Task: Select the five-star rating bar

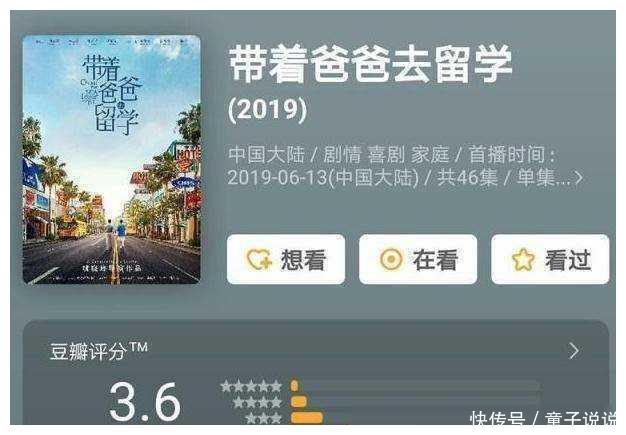Action: [415, 386]
